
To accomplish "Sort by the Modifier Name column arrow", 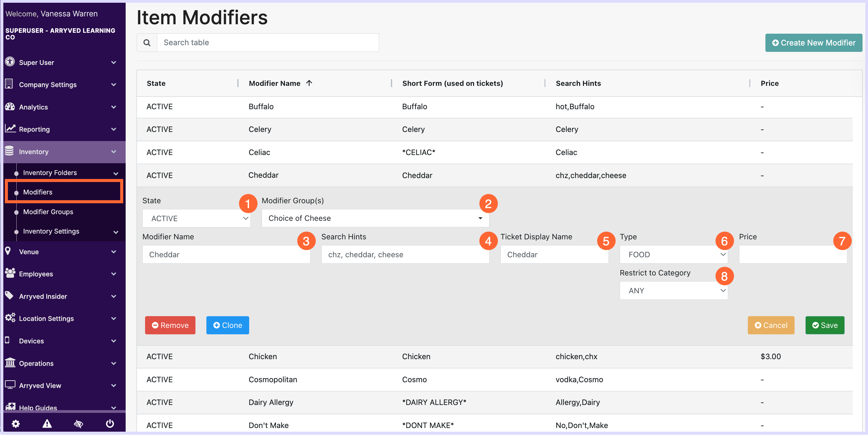I will (x=309, y=83).
